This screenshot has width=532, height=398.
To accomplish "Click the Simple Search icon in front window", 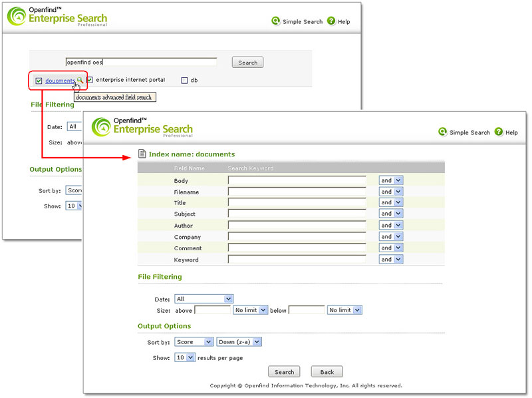I will (x=442, y=132).
